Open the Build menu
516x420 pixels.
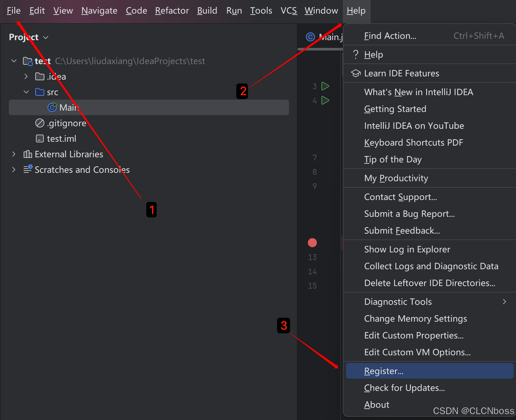point(207,11)
